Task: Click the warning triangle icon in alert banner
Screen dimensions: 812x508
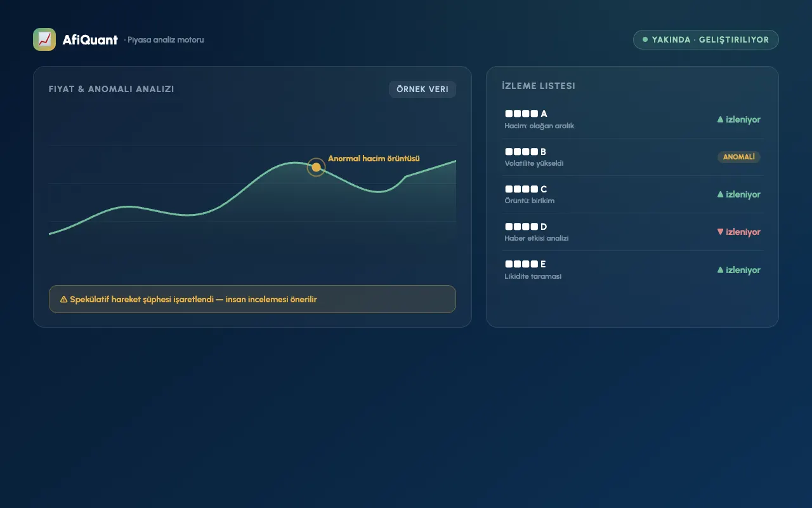Action: [x=63, y=299]
